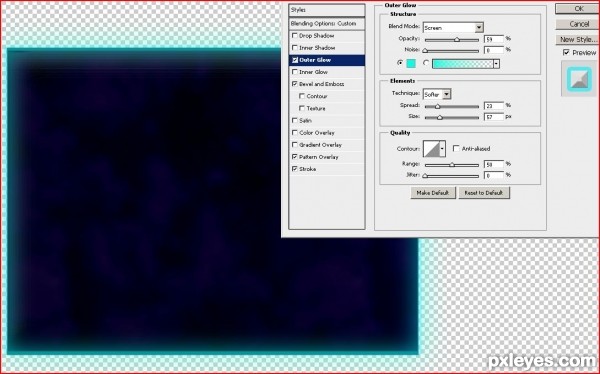Select the gradient radio button
The image size is (600, 374).
pos(426,63)
